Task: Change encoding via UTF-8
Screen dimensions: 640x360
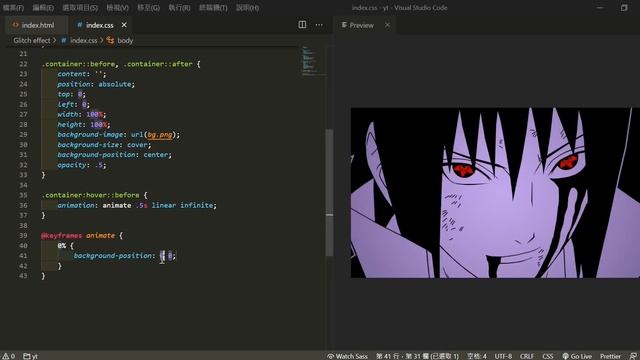Action: (503, 356)
